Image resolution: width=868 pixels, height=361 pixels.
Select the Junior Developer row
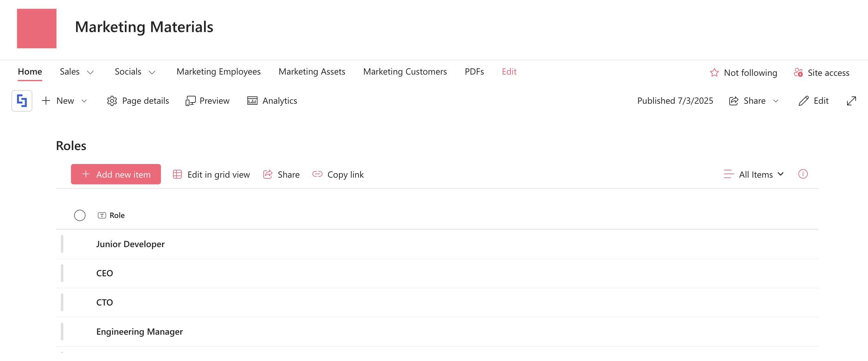click(x=131, y=244)
